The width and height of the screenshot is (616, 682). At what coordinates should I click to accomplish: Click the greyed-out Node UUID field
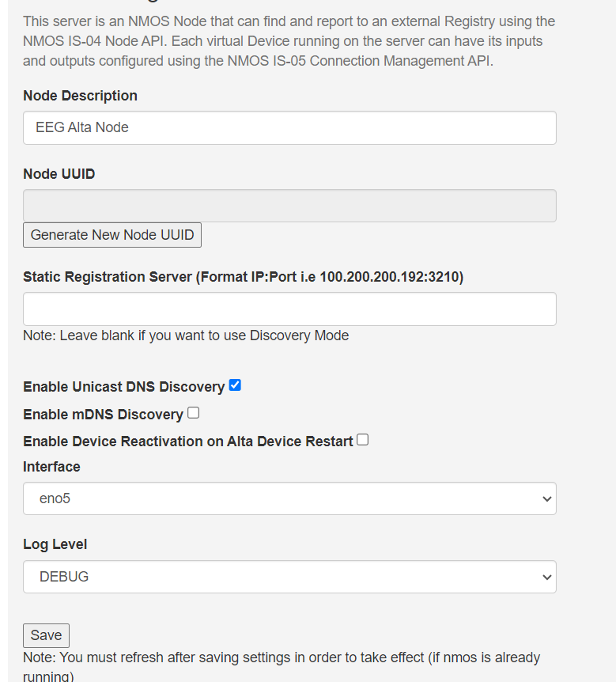click(289, 206)
